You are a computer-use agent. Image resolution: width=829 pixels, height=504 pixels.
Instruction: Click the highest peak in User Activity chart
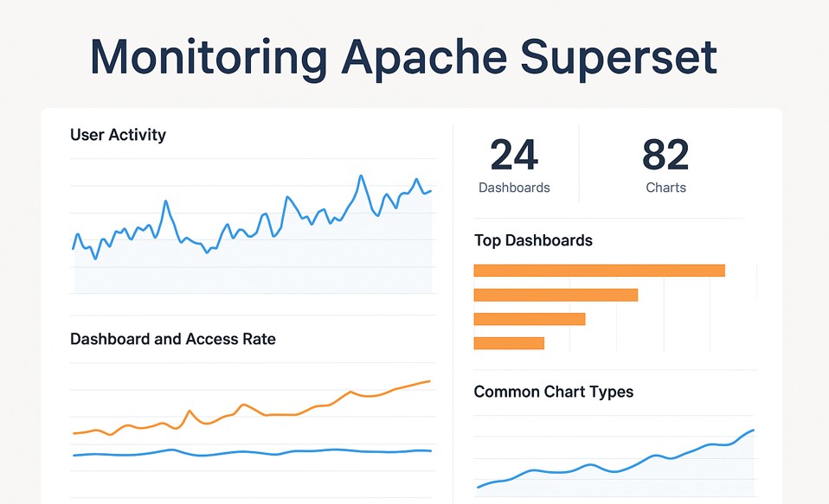click(x=361, y=176)
